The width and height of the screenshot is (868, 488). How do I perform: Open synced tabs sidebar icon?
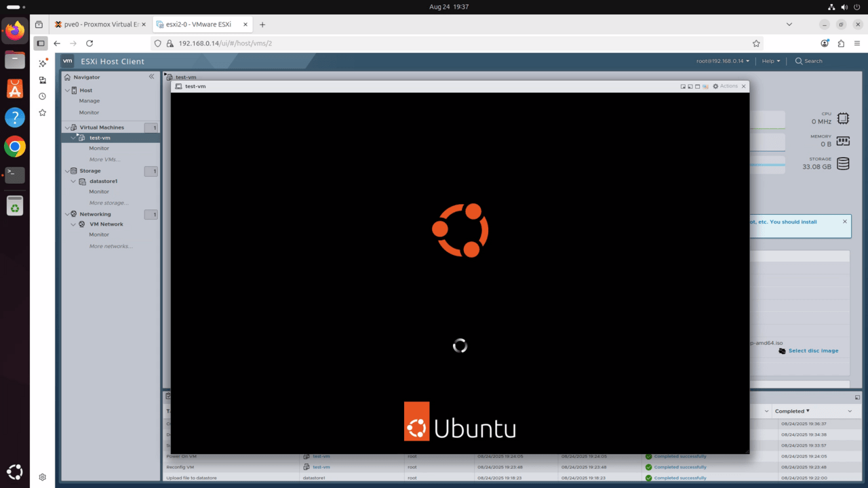42,80
